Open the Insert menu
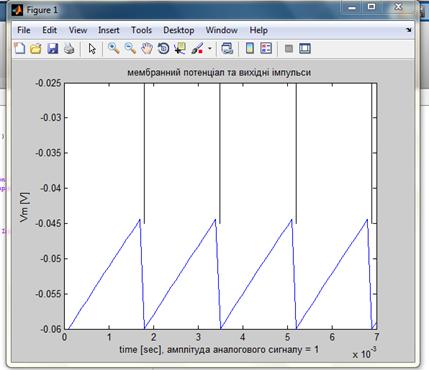 (x=109, y=30)
